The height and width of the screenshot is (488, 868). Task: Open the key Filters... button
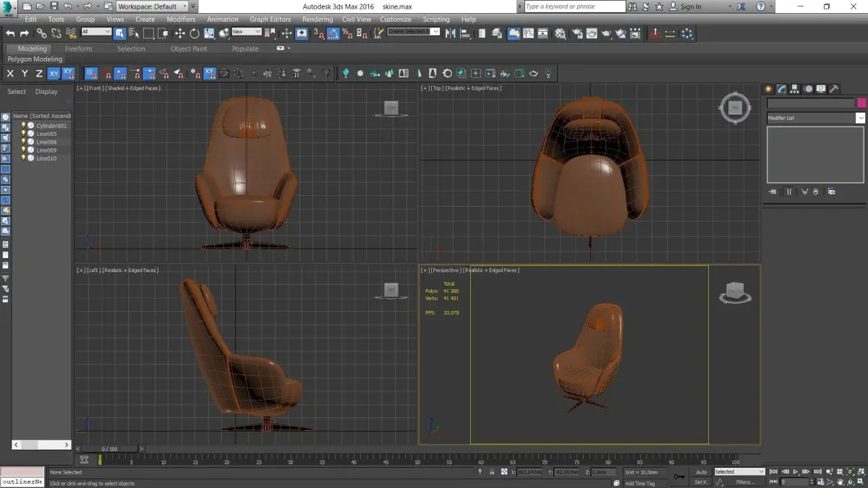745,481
